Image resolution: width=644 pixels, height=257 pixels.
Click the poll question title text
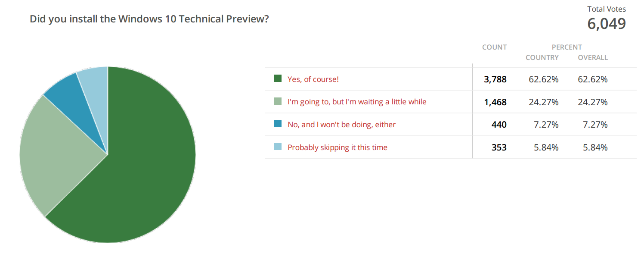[149, 19]
